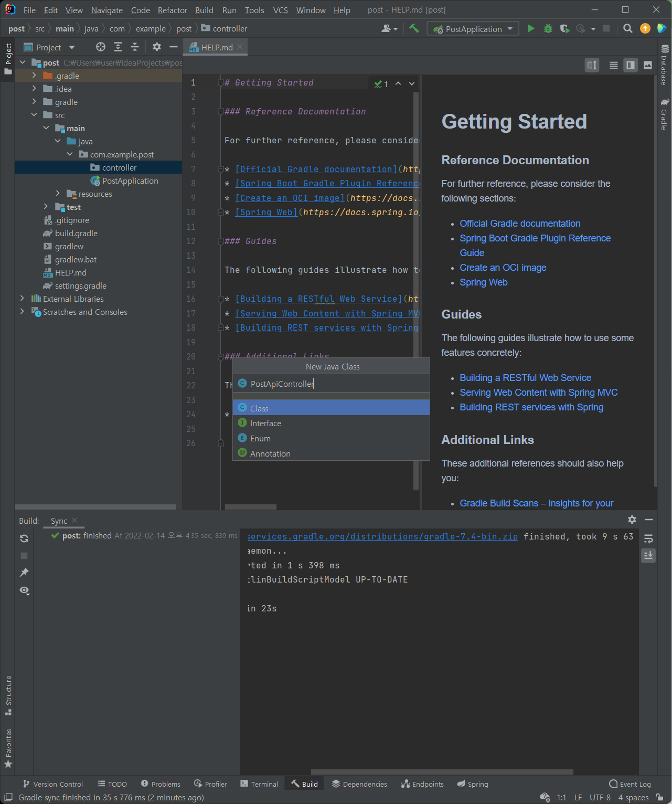Expand .idea folder in tree
Viewport: 672px width, 804px height.
pyautogui.click(x=34, y=89)
